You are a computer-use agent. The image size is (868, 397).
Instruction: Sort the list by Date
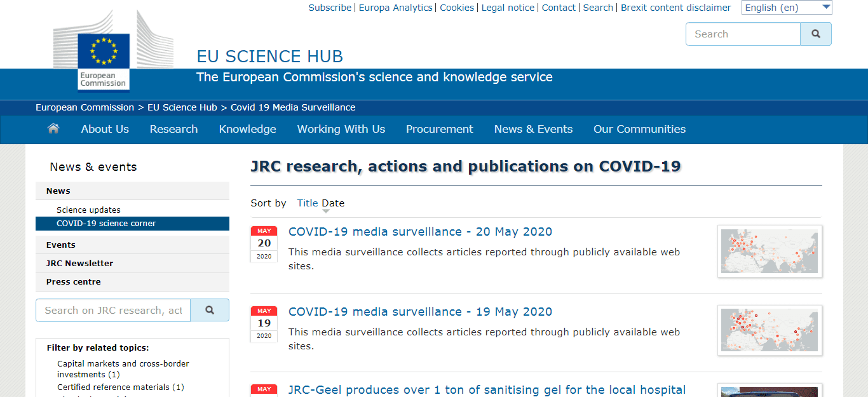(333, 203)
